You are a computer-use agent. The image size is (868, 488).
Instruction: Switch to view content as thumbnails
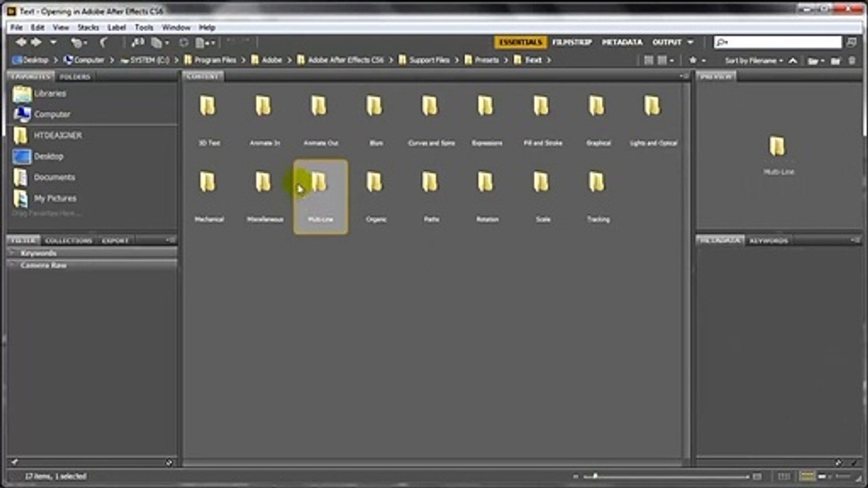tap(807, 476)
